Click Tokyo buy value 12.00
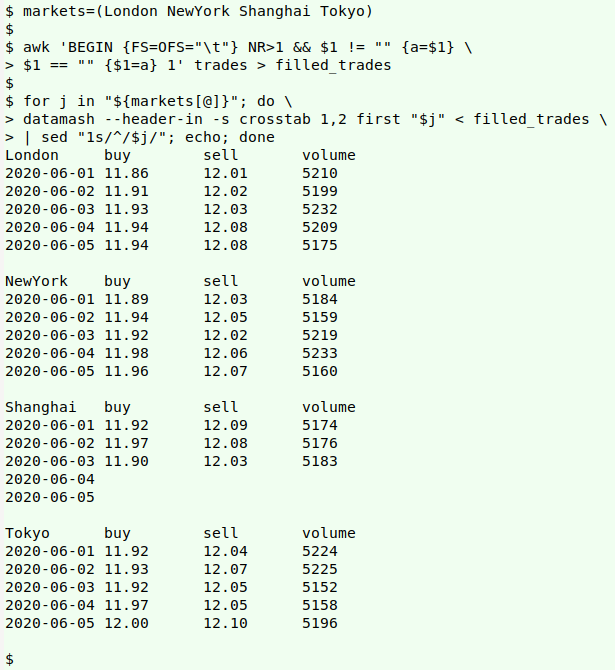The height and width of the screenshot is (670, 615). pyautogui.click(x=126, y=623)
